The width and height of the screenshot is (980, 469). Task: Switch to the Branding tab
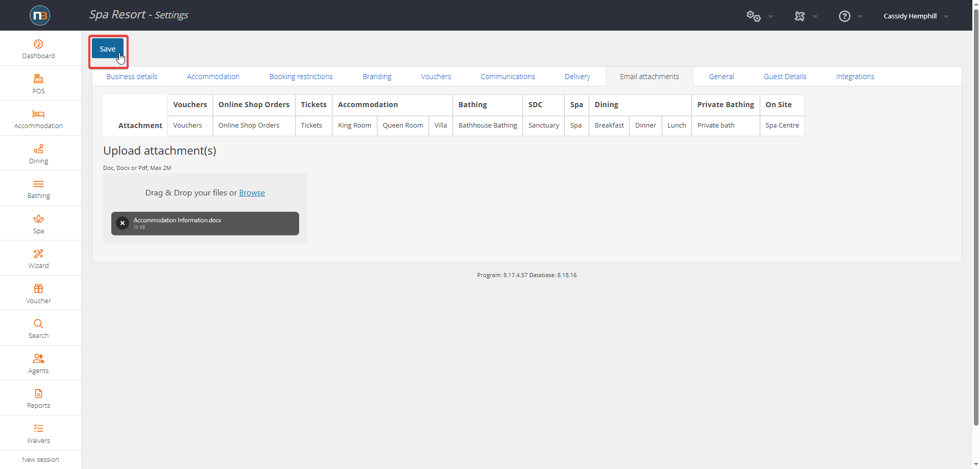click(x=377, y=77)
